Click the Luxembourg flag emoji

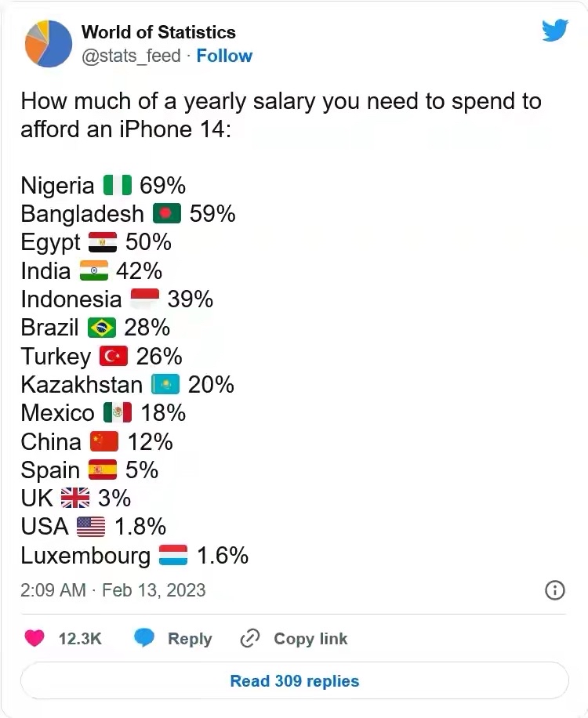pyautogui.click(x=173, y=556)
